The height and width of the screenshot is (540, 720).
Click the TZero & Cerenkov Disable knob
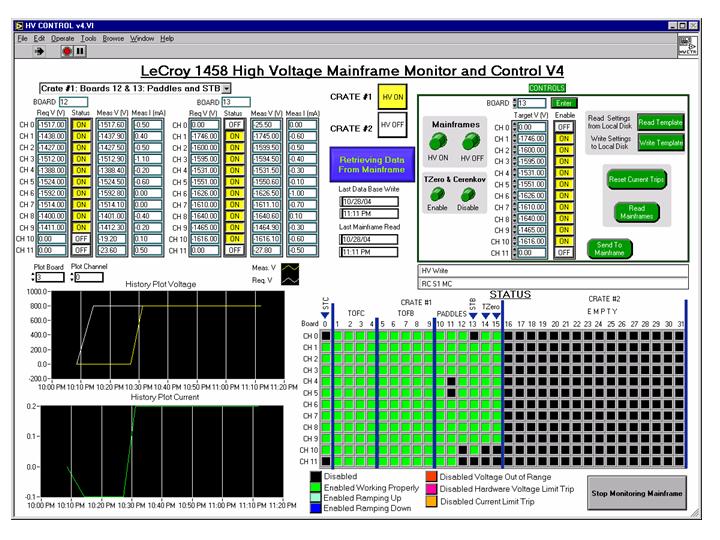(468, 194)
